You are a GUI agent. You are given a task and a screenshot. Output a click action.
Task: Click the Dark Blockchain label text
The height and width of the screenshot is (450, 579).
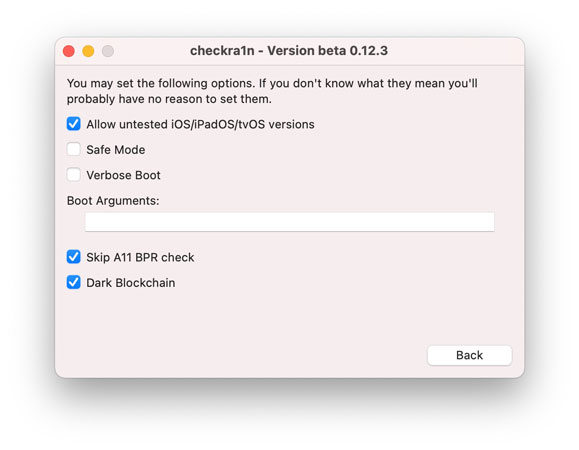pos(131,283)
